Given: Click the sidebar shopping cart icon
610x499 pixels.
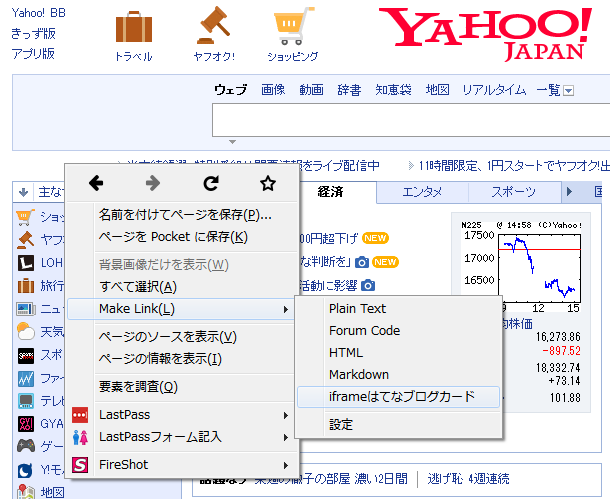Looking at the screenshot, I should [x=26, y=217].
